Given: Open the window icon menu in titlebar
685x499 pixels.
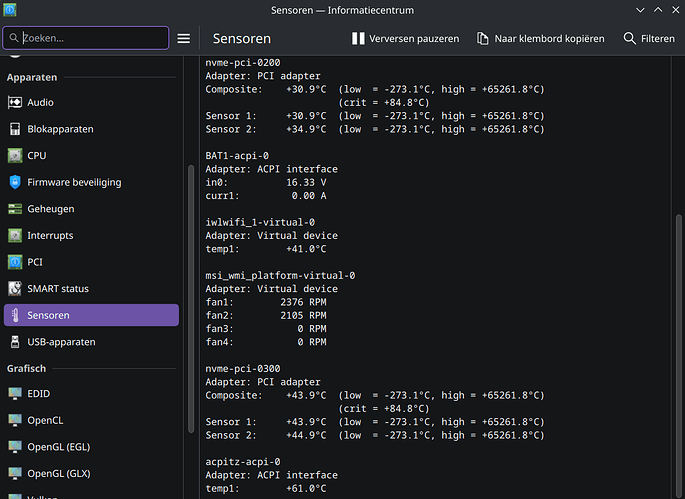Looking at the screenshot, I should 11,10.
